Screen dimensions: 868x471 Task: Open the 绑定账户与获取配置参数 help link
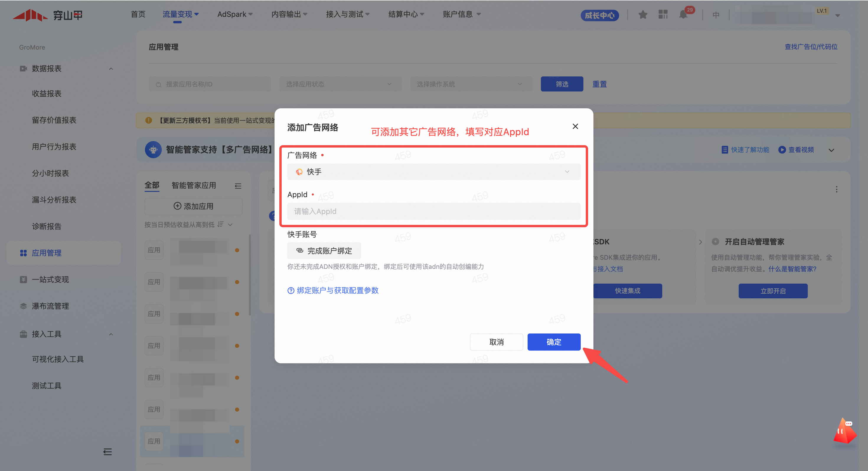pos(337,290)
